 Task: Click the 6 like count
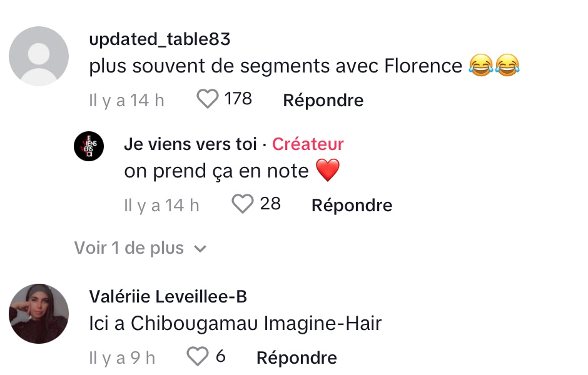click(220, 357)
